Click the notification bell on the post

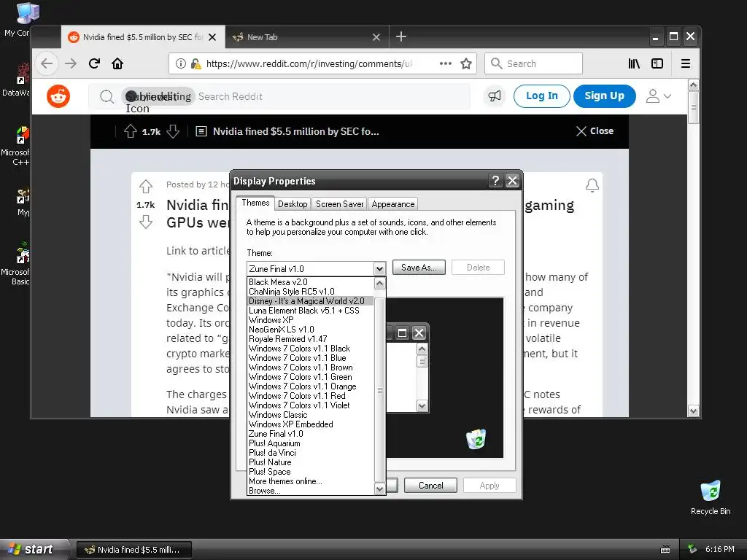592,185
